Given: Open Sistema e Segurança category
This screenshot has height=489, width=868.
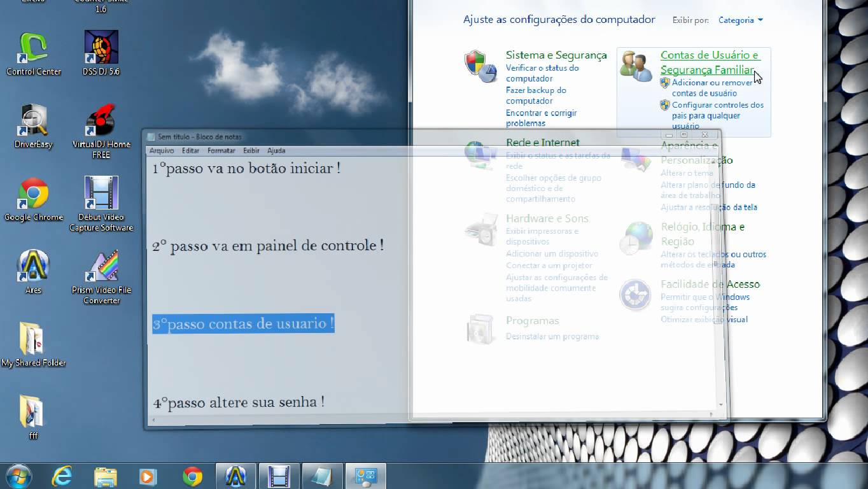Looking at the screenshot, I should tap(556, 55).
